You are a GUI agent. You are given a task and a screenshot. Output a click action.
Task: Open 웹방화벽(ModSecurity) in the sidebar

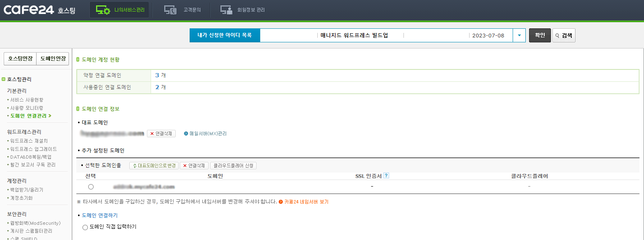[x=35, y=223]
